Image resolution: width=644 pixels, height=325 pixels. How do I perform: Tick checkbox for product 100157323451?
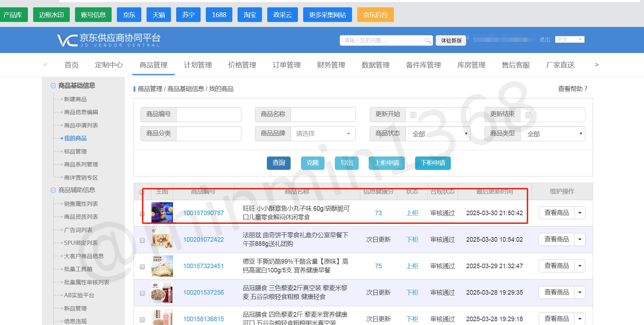(x=142, y=266)
